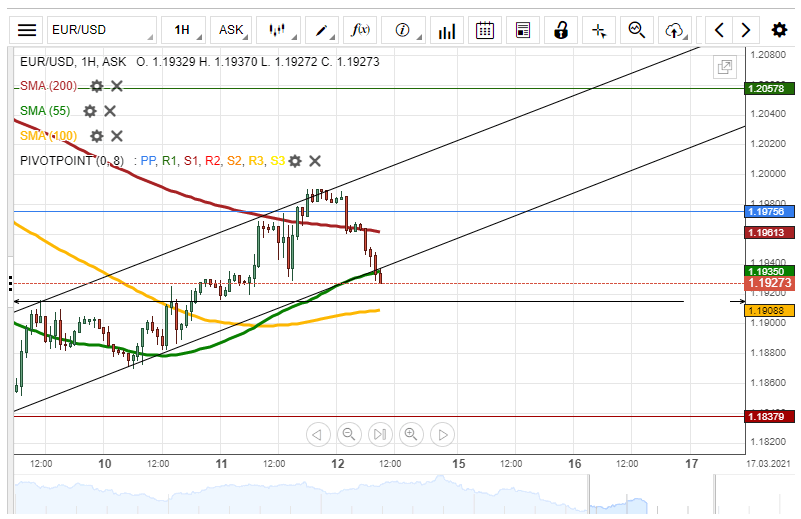Zoom in using bottom plus magnifier
Viewport: 801px width, 519px height.
[x=411, y=435]
